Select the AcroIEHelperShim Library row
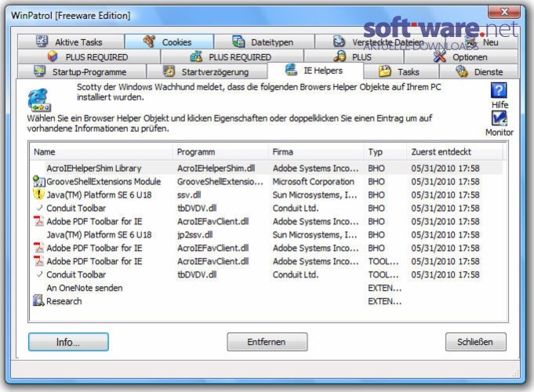534x392 pixels. coord(267,169)
